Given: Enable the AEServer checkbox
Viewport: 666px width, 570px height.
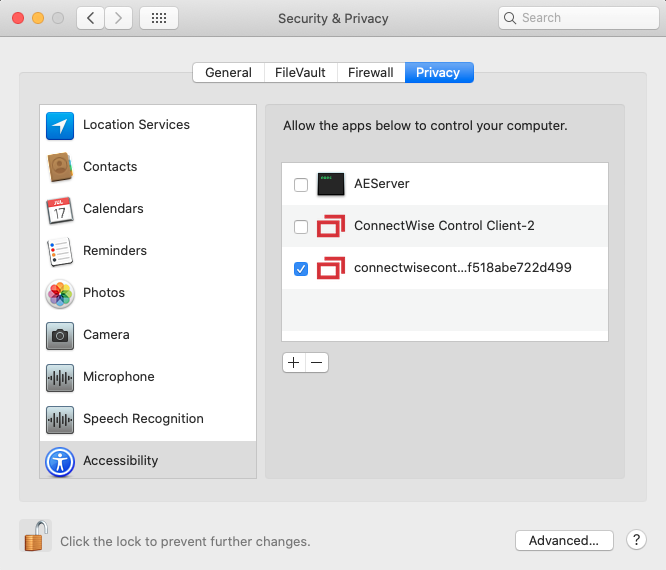Looking at the screenshot, I should point(301,185).
